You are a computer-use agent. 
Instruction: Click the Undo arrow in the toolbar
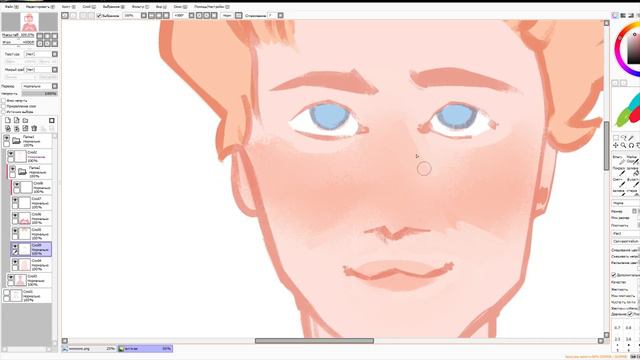(64, 16)
